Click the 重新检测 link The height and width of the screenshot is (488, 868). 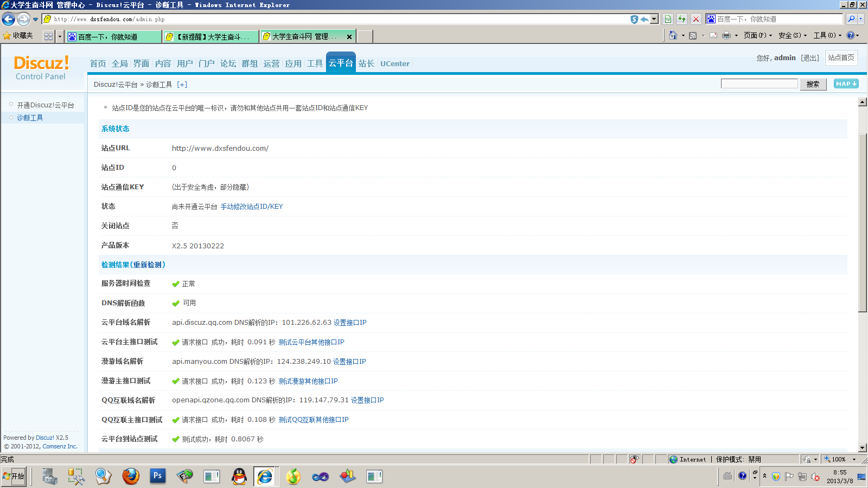coord(148,265)
